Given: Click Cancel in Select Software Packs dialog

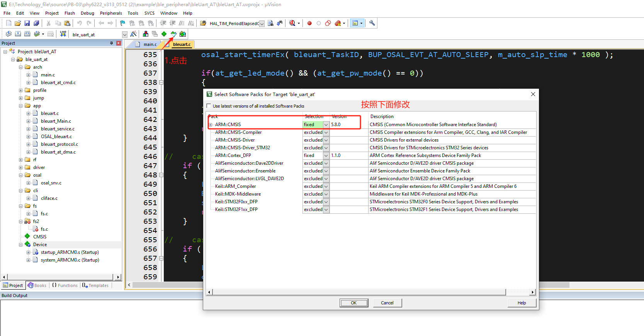Looking at the screenshot, I should (x=387, y=303).
